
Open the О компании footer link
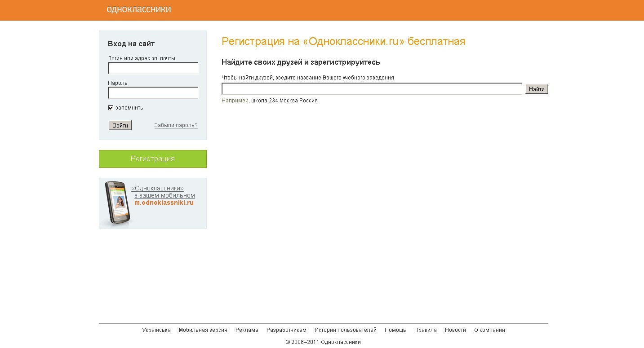pos(489,330)
